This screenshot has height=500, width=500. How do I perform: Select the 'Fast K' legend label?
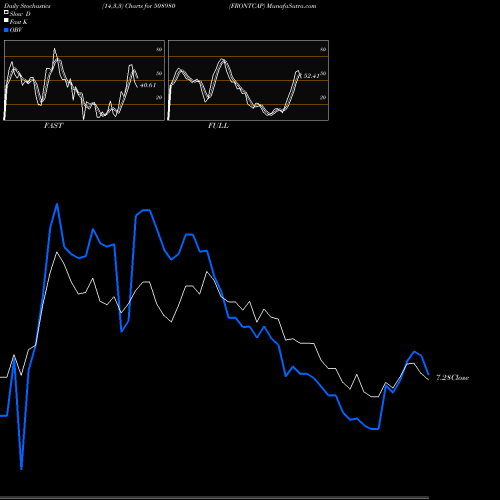[19, 22]
